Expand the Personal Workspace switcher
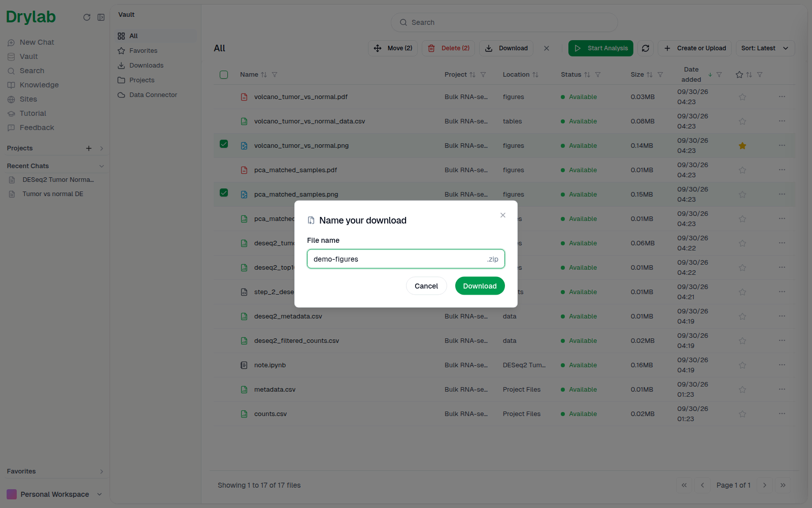 (55, 494)
